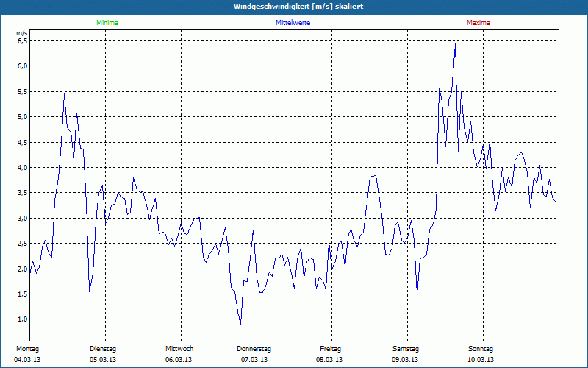The width and height of the screenshot is (588, 368).
Task: Click the date 09.03.13
Action: click(405, 360)
